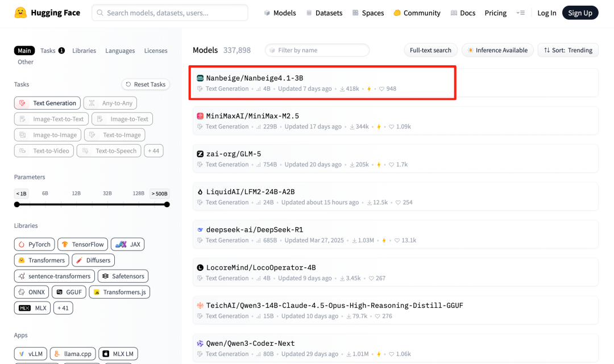Toggle the Text Generation task filter
This screenshot has width=614, height=364.
[x=47, y=103]
